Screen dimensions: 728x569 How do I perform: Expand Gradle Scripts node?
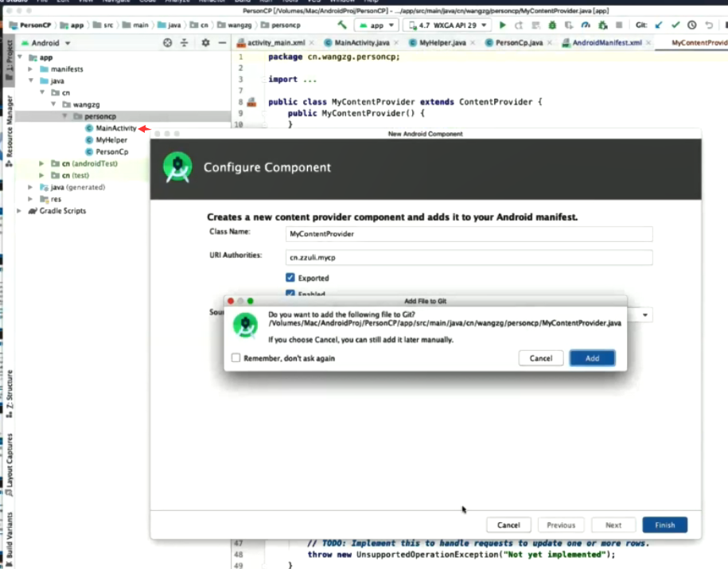point(20,211)
